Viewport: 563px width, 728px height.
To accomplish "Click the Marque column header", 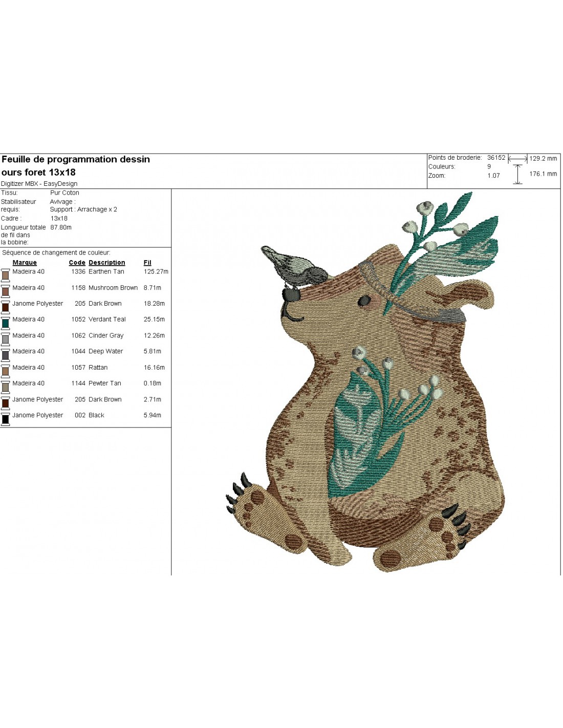I will click(x=25, y=263).
